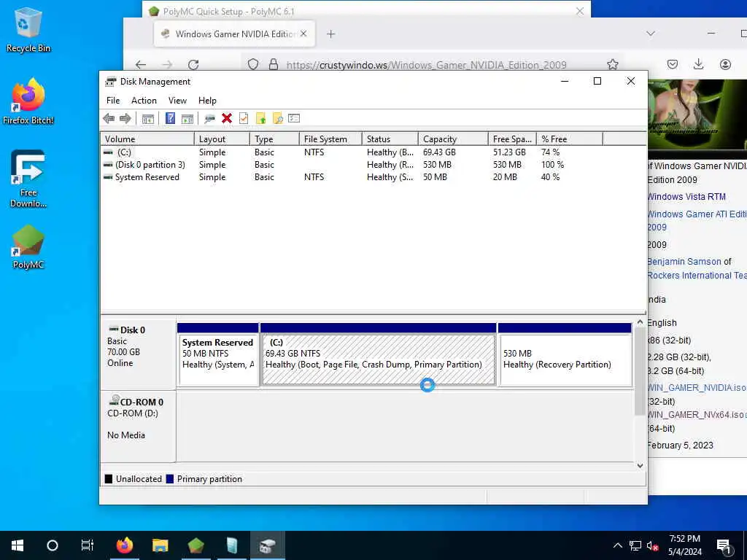The width and height of the screenshot is (747, 560).
Task: Click the shield tracking protection icon in Firefox
Action: coord(253,64)
